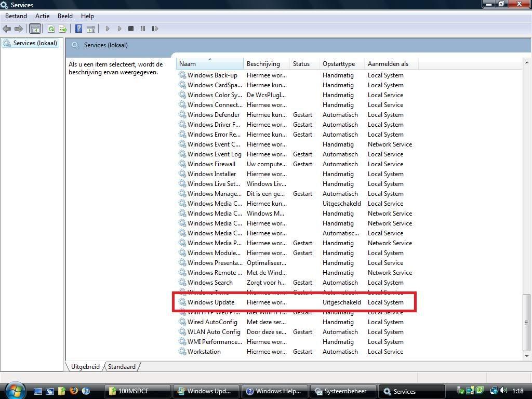The height and width of the screenshot is (399, 532).
Task: Sort by the Beschrijving column header
Action: 267,63
